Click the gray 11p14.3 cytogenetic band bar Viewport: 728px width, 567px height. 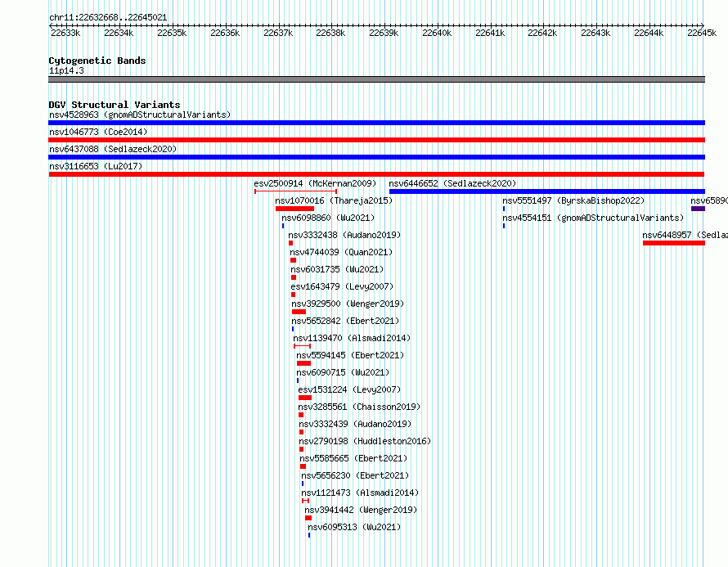click(376, 79)
